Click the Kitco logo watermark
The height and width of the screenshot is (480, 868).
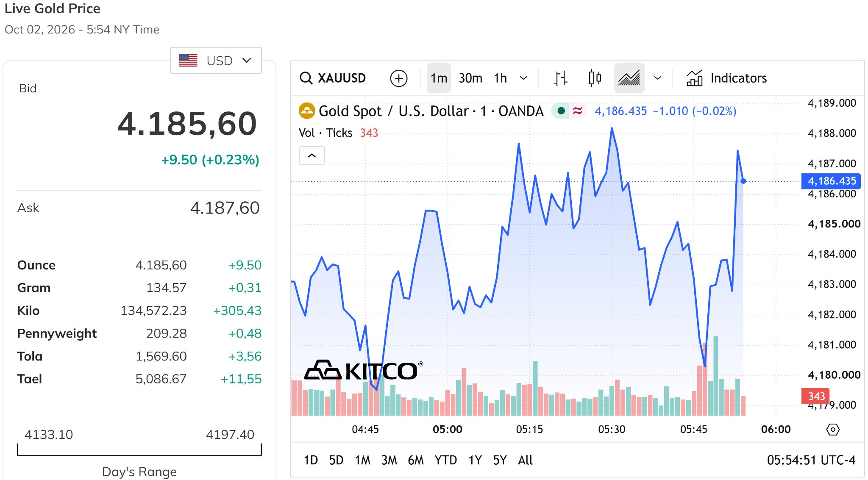(364, 370)
